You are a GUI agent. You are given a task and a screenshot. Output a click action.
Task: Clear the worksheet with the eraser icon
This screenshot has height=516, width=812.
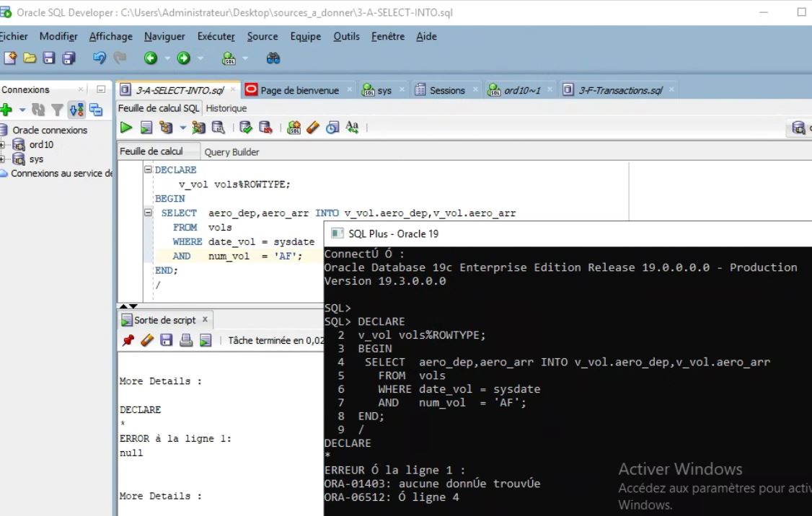pos(312,128)
